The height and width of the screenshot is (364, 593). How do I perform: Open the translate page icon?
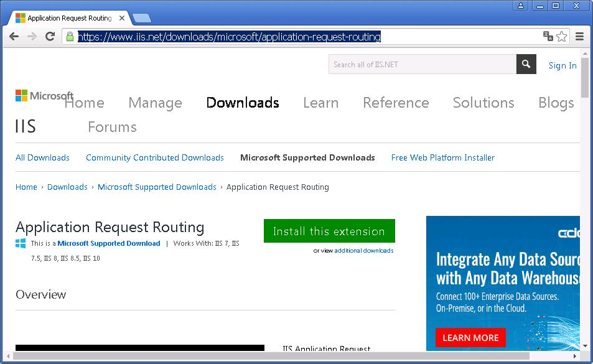pos(548,36)
